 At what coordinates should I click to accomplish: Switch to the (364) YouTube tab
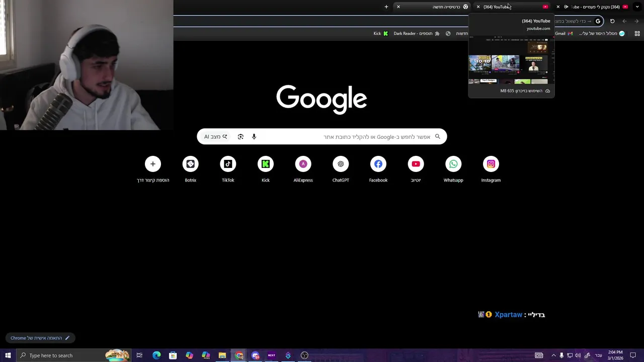coord(512,7)
